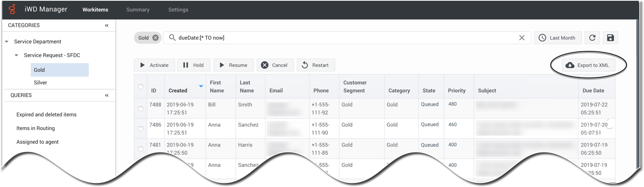
Task: Collapse Service Request - SFDC node
Action: click(x=16, y=55)
